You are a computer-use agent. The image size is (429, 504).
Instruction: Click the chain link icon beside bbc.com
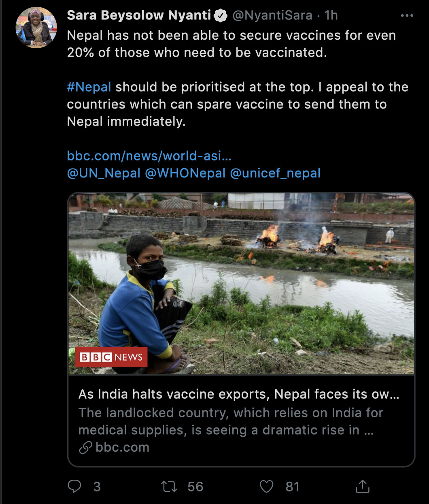pos(85,447)
